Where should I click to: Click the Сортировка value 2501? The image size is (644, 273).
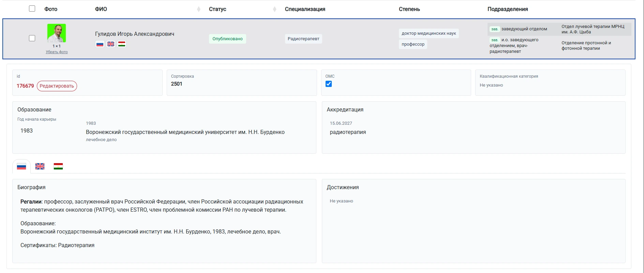(x=177, y=84)
